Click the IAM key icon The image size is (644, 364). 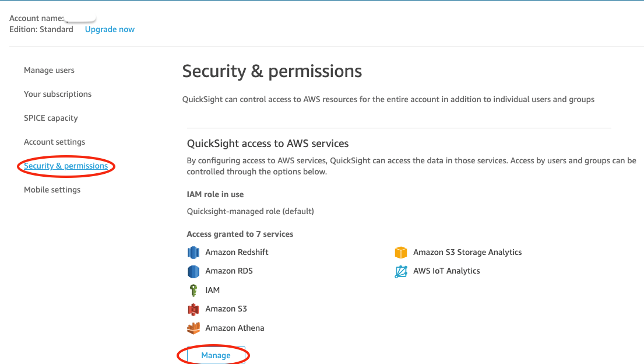pos(193,290)
